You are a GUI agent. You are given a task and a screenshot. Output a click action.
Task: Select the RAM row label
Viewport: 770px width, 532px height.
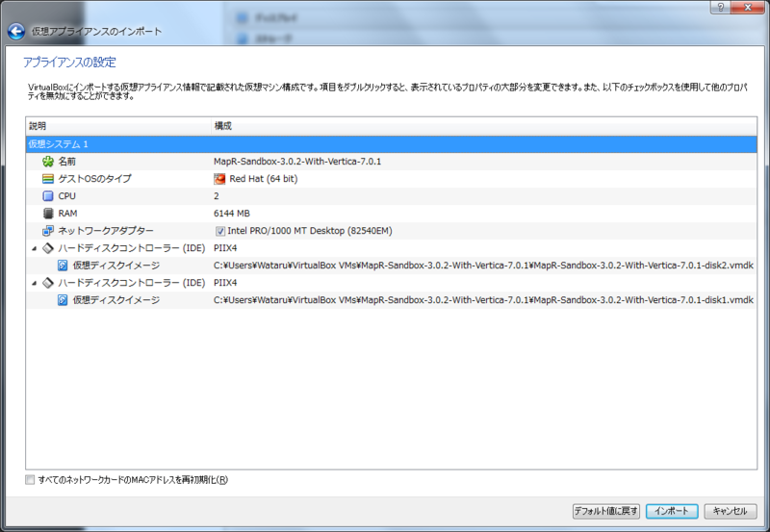pos(67,214)
